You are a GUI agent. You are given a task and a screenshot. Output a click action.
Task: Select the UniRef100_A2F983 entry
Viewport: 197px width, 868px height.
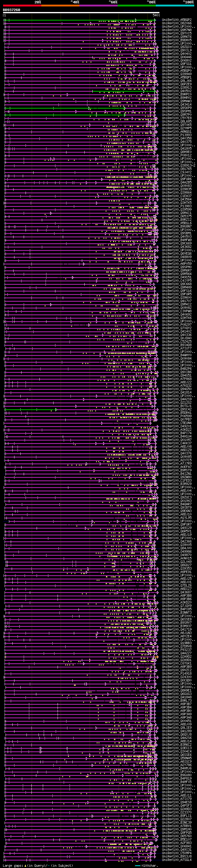(177, 843)
